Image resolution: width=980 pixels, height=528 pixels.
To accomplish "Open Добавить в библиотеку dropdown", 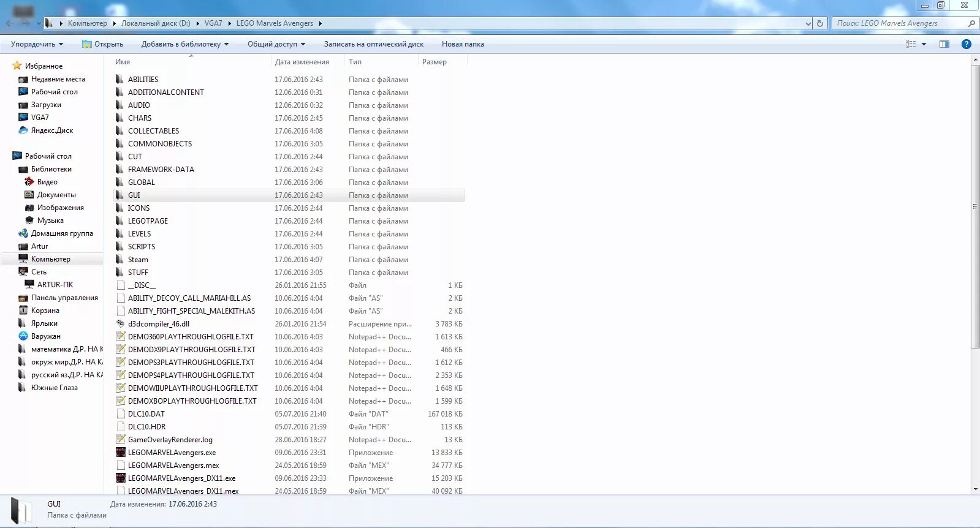I will tap(184, 44).
